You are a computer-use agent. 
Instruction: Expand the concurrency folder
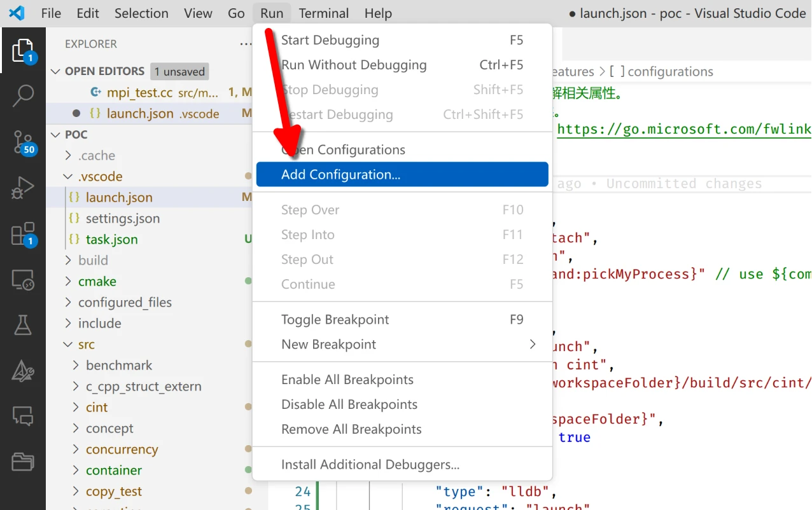76,449
